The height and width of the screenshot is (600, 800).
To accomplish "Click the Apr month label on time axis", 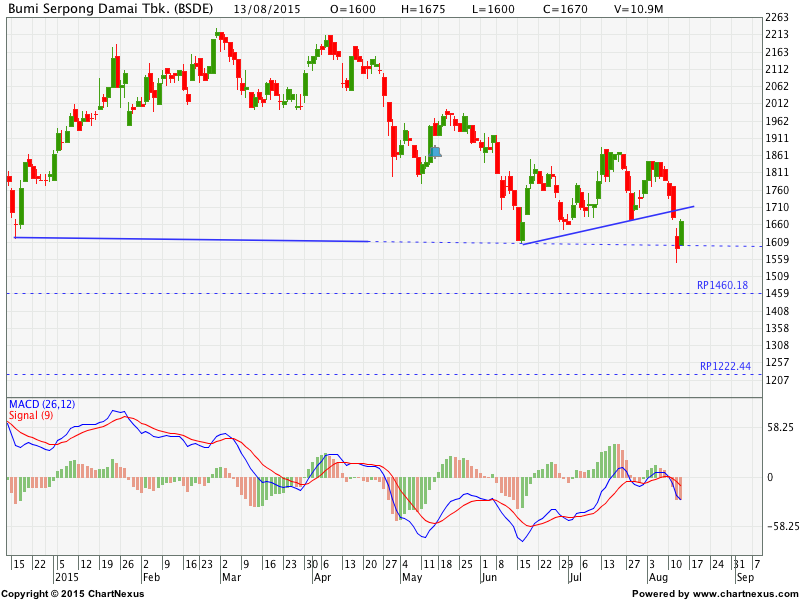I will point(321,577).
